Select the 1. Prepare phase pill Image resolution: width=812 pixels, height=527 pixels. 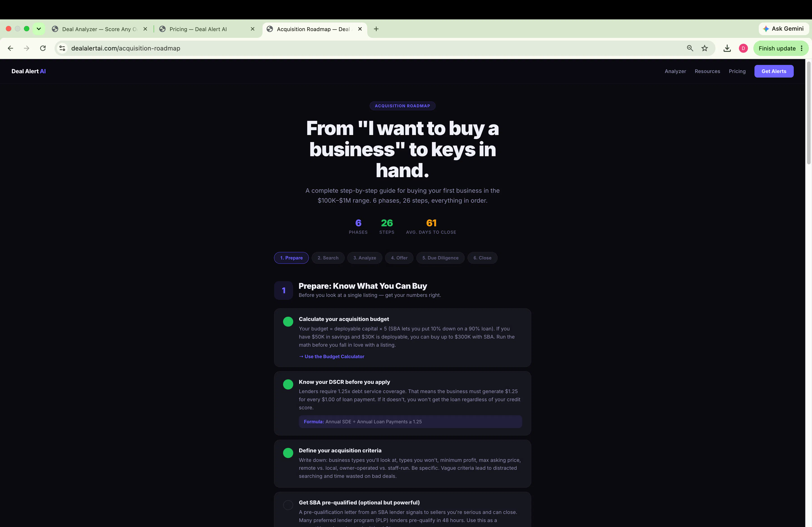(x=291, y=258)
